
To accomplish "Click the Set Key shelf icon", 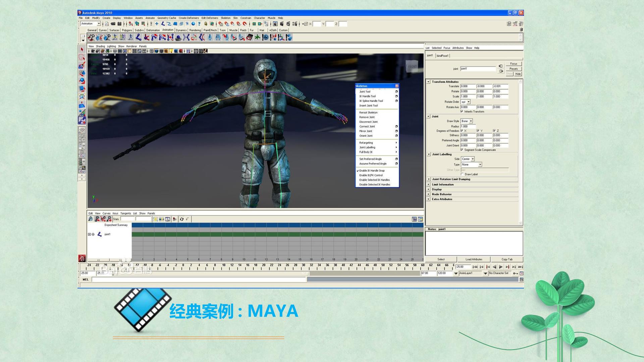I will [91, 38].
